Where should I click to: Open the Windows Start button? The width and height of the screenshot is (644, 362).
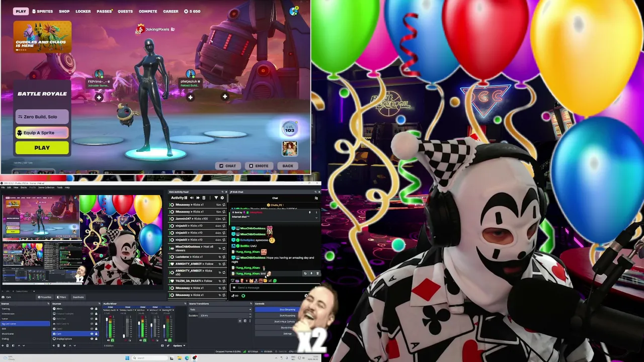coord(127,358)
